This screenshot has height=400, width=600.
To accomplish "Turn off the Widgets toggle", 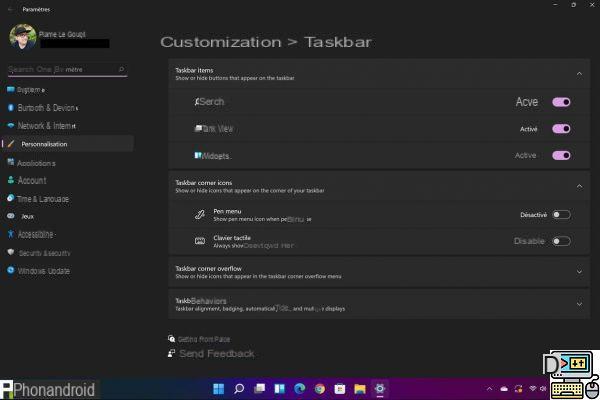I will coord(561,155).
